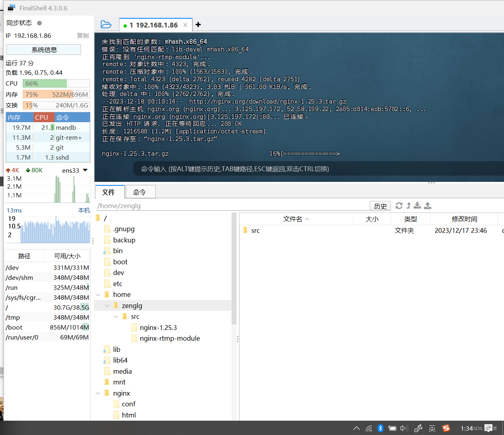This screenshot has width=504, height=435.
Task: Open 系统信息 system information
Action: pos(43,49)
